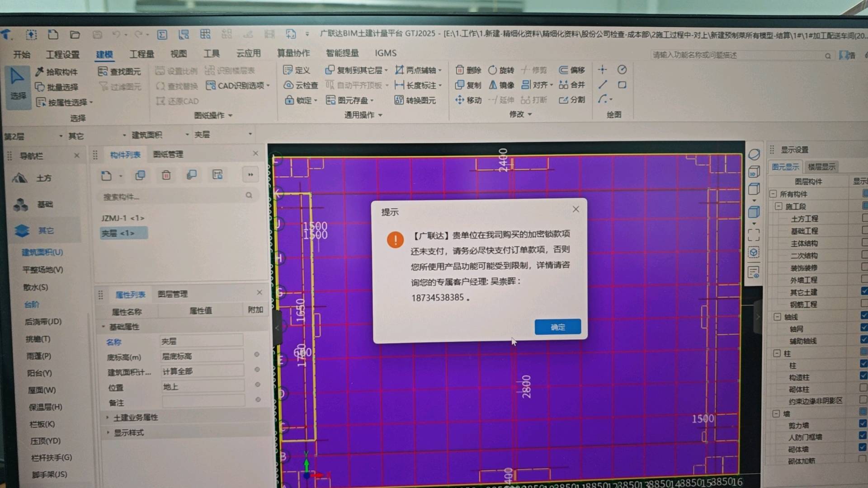The image size is (868, 488).
Task: Click the delete component trash icon
Action: [166, 175]
